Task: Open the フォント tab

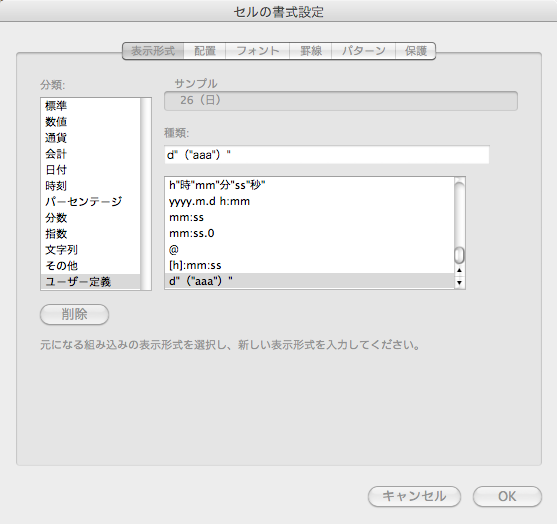Action: [258, 51]
